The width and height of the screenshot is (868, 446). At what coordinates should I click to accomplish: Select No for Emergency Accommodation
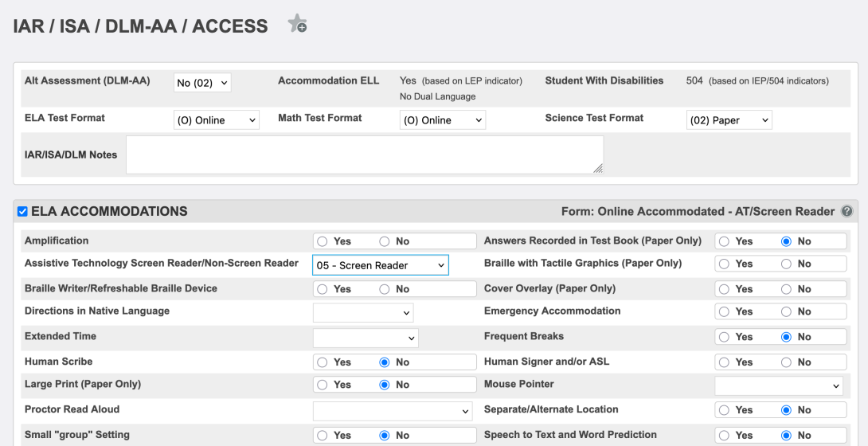coord(787,311)
